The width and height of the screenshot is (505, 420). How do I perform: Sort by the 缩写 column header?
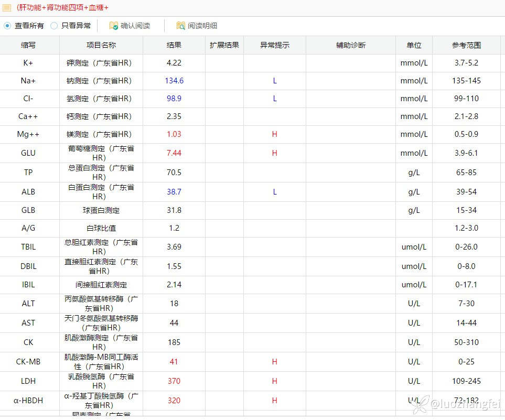pos(29,45)
